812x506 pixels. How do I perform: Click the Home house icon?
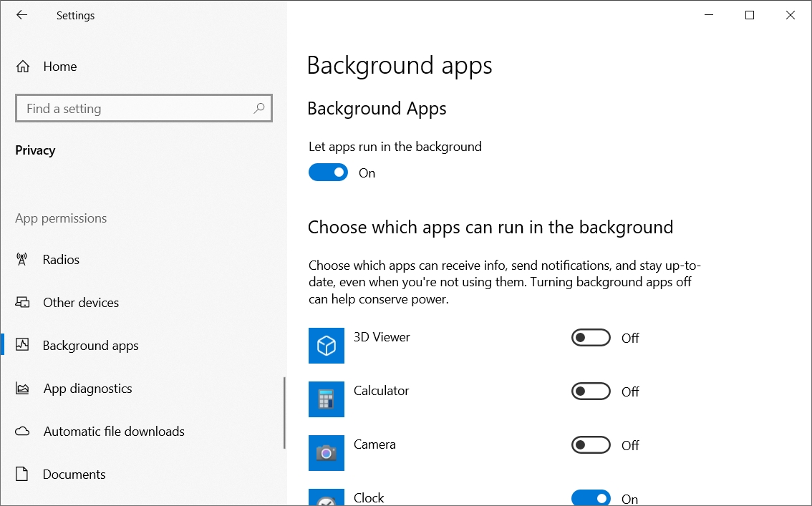23,67
